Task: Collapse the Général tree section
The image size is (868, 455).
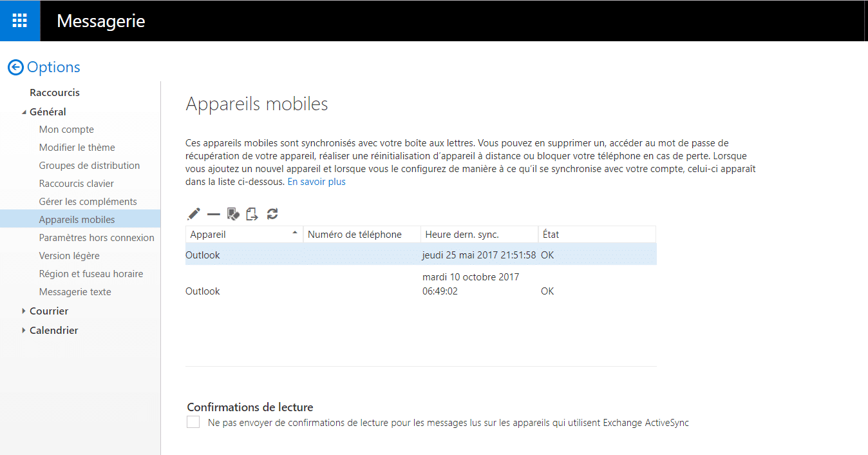Action: click(x=24, y=112)
